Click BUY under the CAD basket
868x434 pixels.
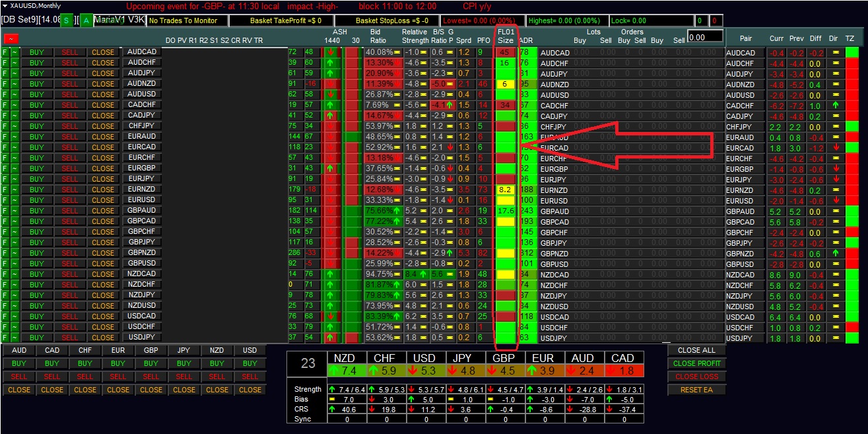[52, 363]
